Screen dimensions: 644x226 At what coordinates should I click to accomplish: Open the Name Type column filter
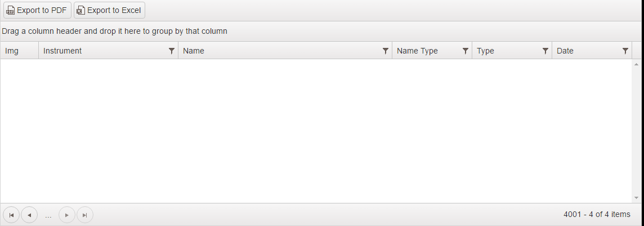(x=466, y=51)
